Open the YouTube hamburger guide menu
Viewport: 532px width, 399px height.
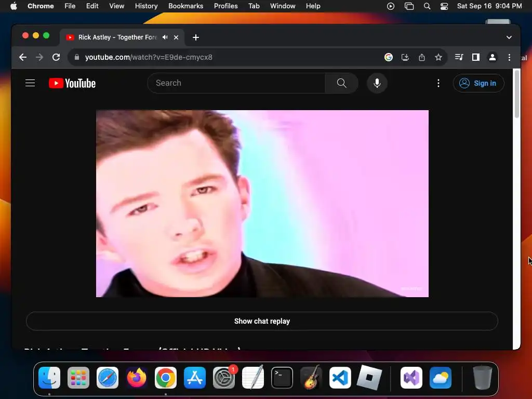(x=30, y=83)
